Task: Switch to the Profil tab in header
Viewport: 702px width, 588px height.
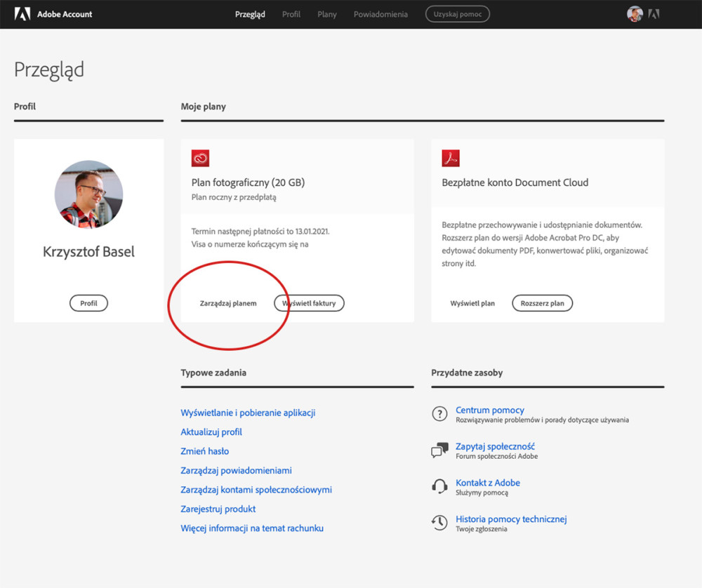Action: tap(291, 14)
